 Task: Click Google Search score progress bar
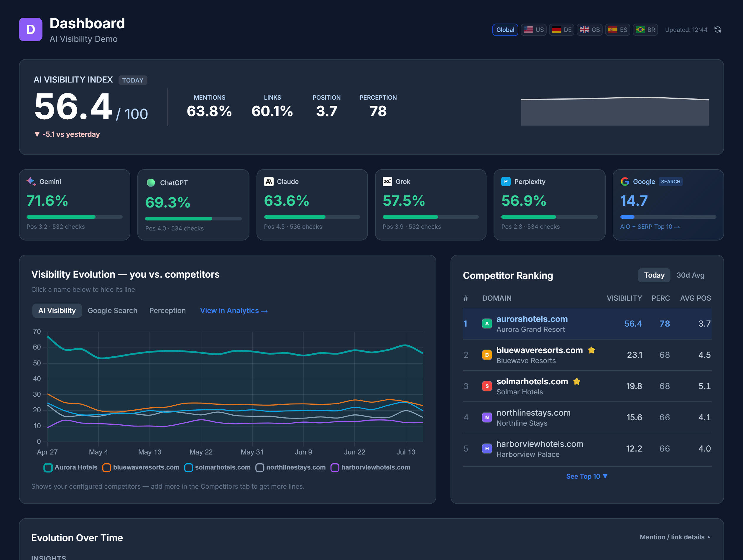click(668, 217)
